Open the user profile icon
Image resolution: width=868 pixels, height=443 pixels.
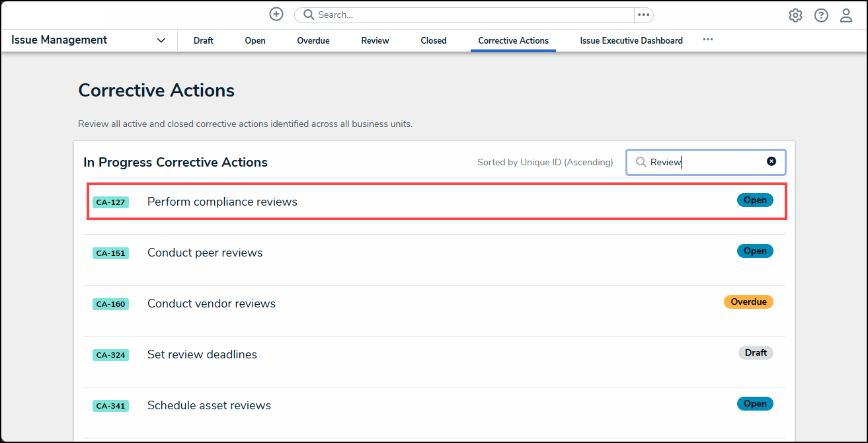tap(846, 15)
